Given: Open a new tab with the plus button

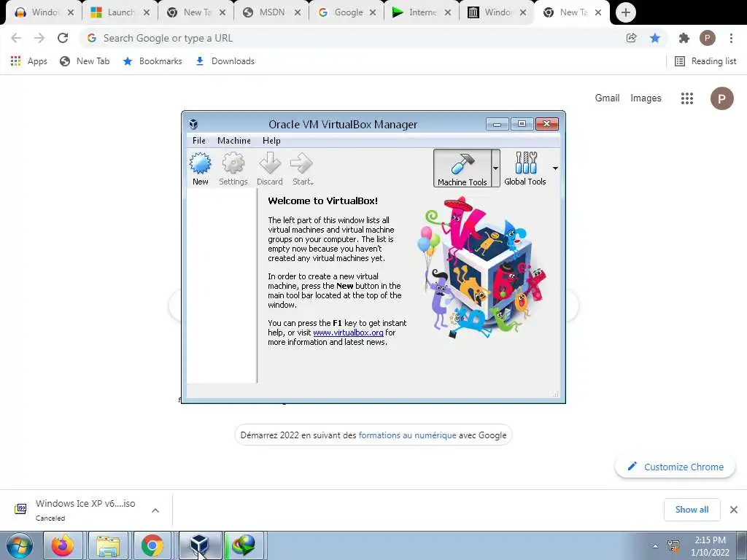Looking at the screenshot, I should pyautogui.click(x=625, y=12).
